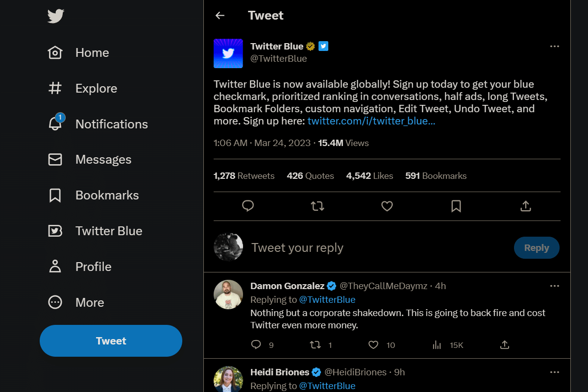Screen dimensions: 588x392
Task: Like the Twitter Blue tweet
Action: pyautogui.click(x=387, y=206)
